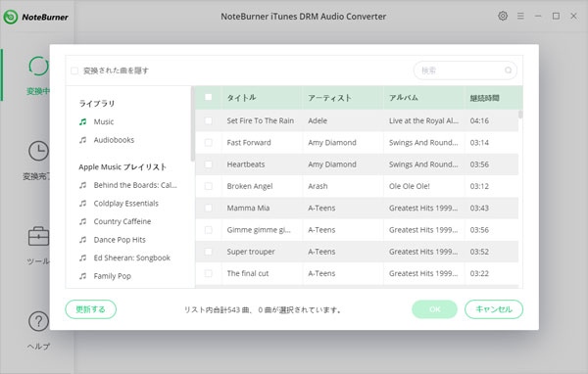Viewport: 588px width, 374px height.
Task: Select the Set Fire To The Rain title
Action: pyautogui.click(x=261, y=120)
